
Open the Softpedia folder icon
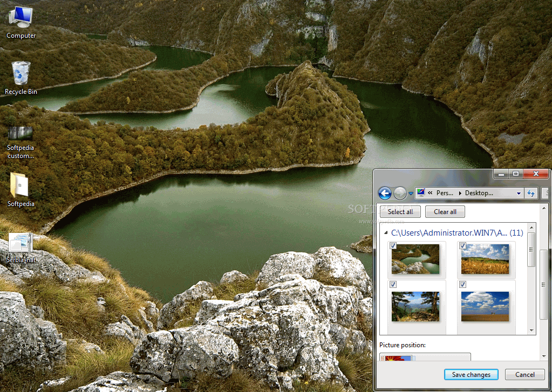[21, 190]
